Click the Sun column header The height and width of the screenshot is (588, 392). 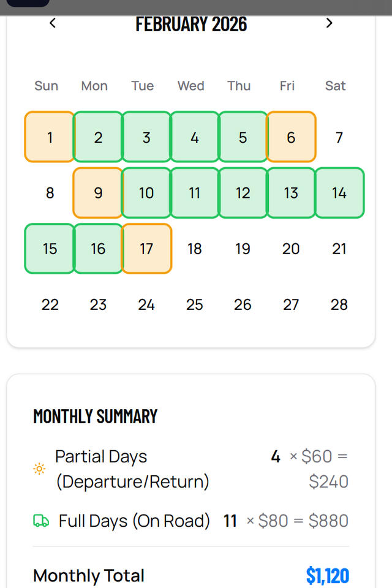click(x=46, y=86)
